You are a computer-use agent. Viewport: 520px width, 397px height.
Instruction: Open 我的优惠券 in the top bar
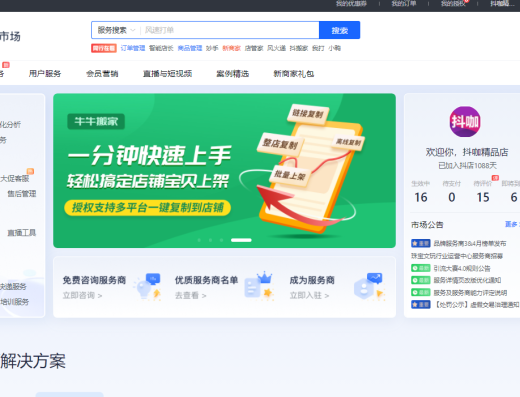[x=351, y=4]
